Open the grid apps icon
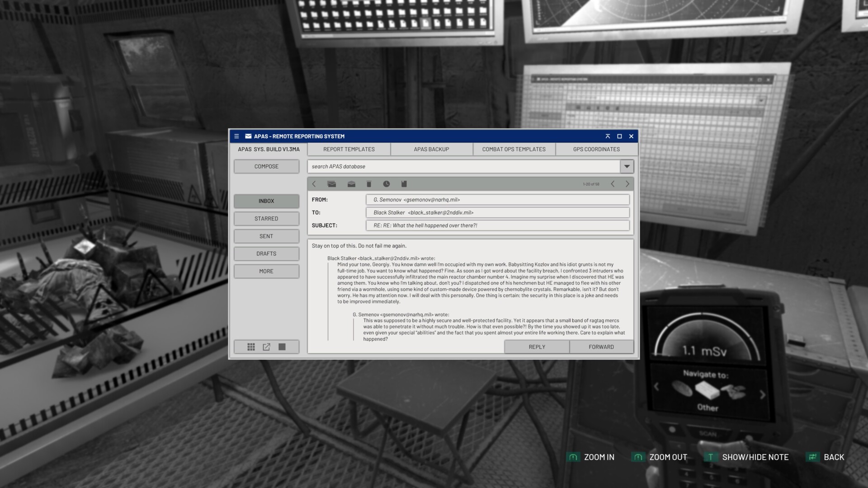 tap(251, 347)
